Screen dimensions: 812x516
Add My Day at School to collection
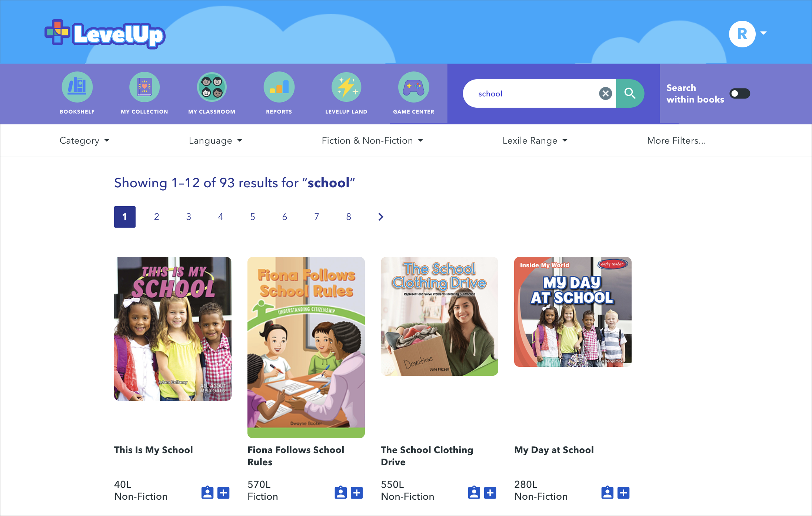pyautogui.click(x=623, y=493)
